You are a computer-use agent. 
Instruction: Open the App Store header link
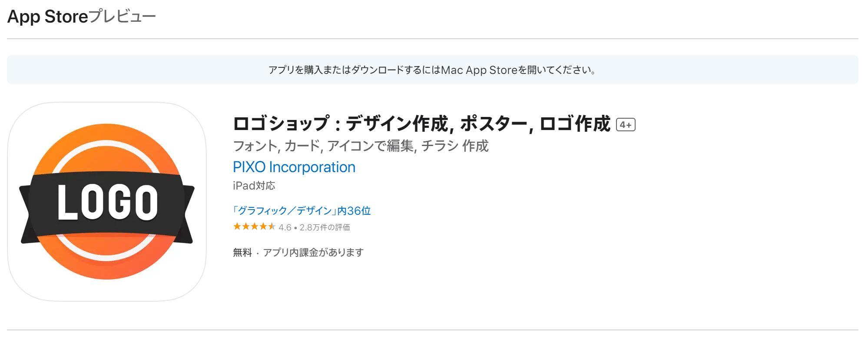[x=48, y=17]
